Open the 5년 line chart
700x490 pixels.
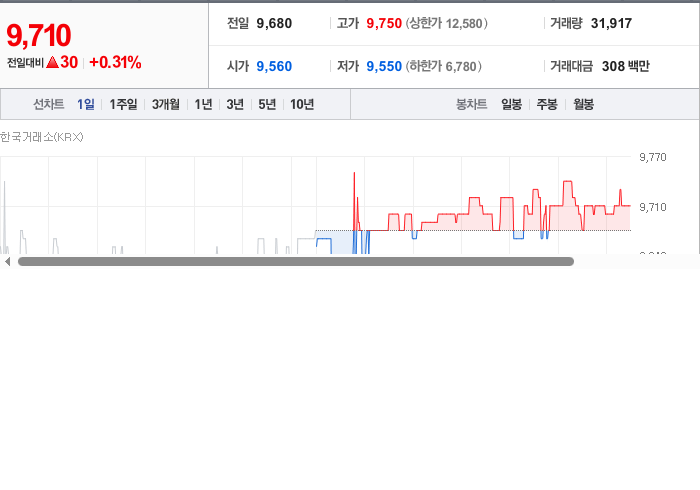(x=267, y=104)
